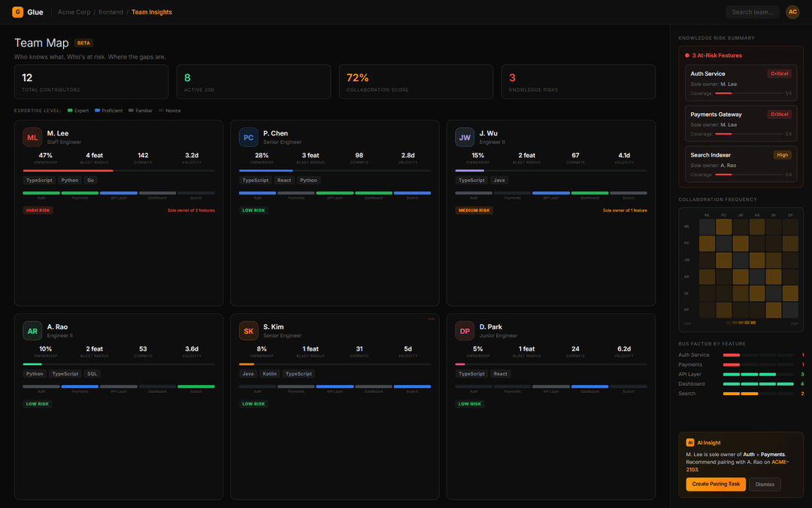Open the Search Indexer risk card
Screen dimensions: 812x508
741,164
